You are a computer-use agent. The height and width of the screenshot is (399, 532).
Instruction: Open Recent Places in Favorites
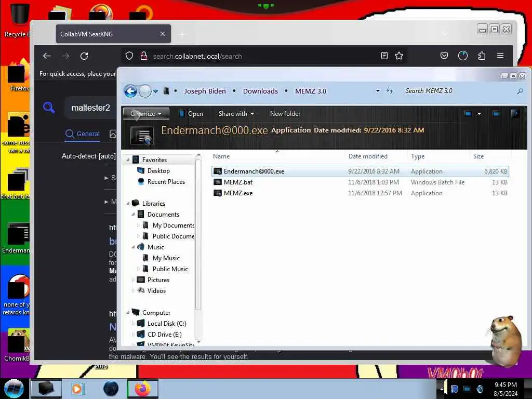point(166,181)
